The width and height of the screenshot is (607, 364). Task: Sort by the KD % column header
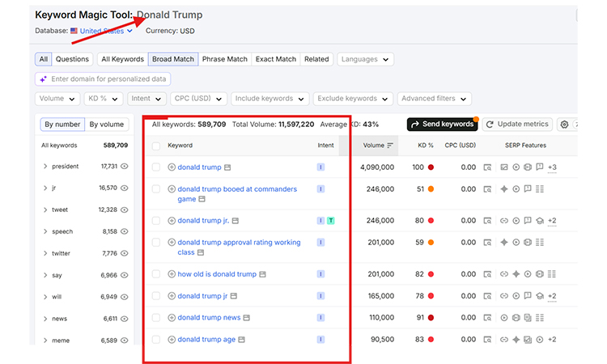426,146
